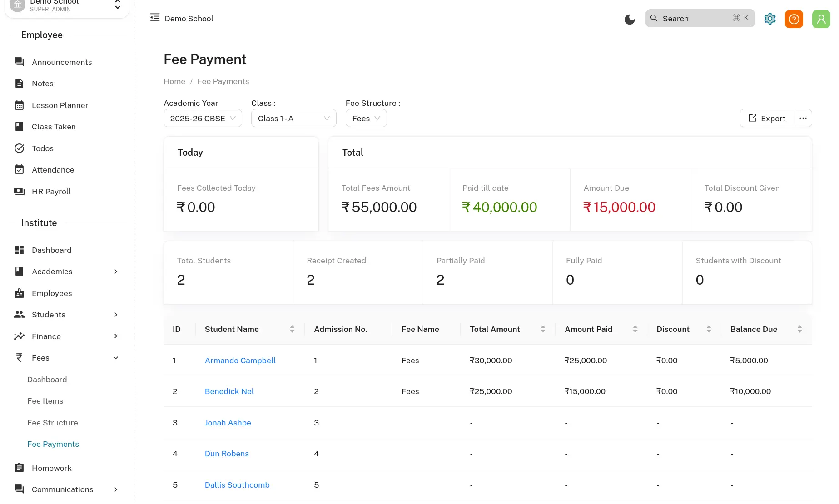The image size is (839, 504).
Task: Open the Fee Structure dropdown
Action: click(x=366, y=119)
